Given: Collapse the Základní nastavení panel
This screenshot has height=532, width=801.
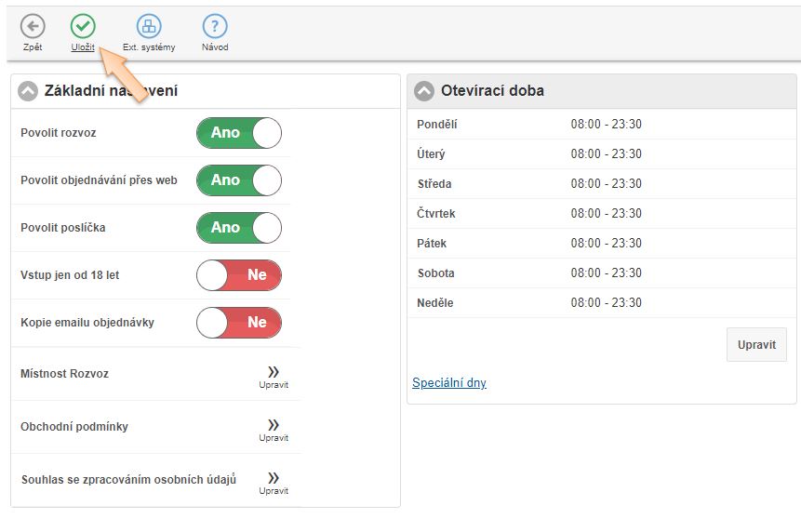Looking at the screenshot, I should point(28,91).
